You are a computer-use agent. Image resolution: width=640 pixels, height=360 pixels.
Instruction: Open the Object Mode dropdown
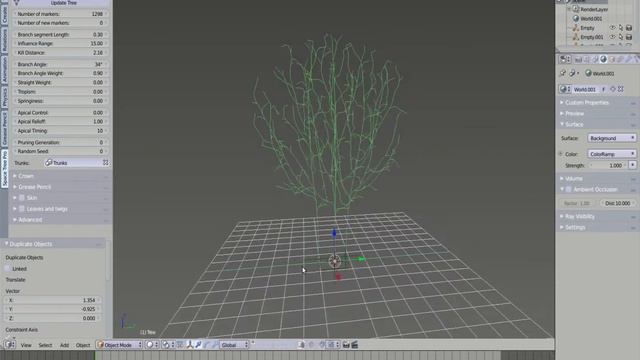119,345
